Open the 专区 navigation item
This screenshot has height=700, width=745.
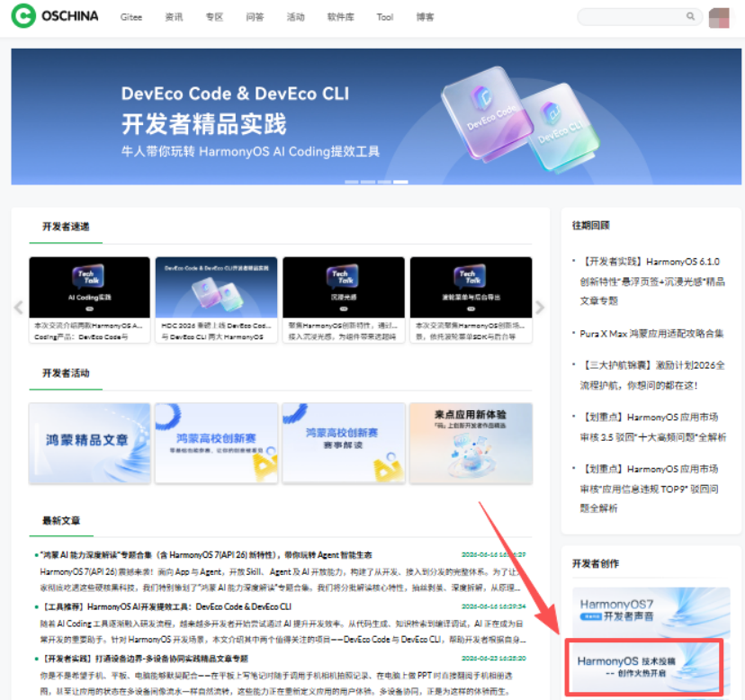click(x=214, y=17)
